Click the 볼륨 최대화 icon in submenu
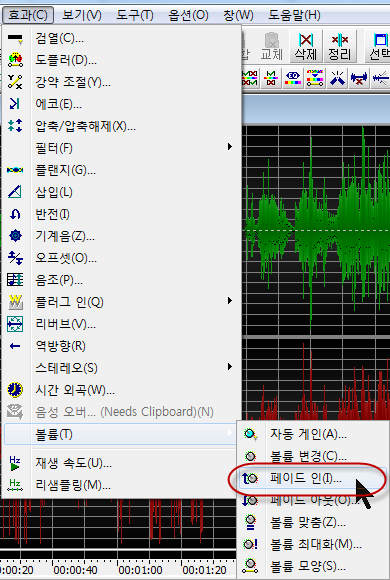Image resolution: width=390 pixels, height=580 pixels. coord(251,544)
